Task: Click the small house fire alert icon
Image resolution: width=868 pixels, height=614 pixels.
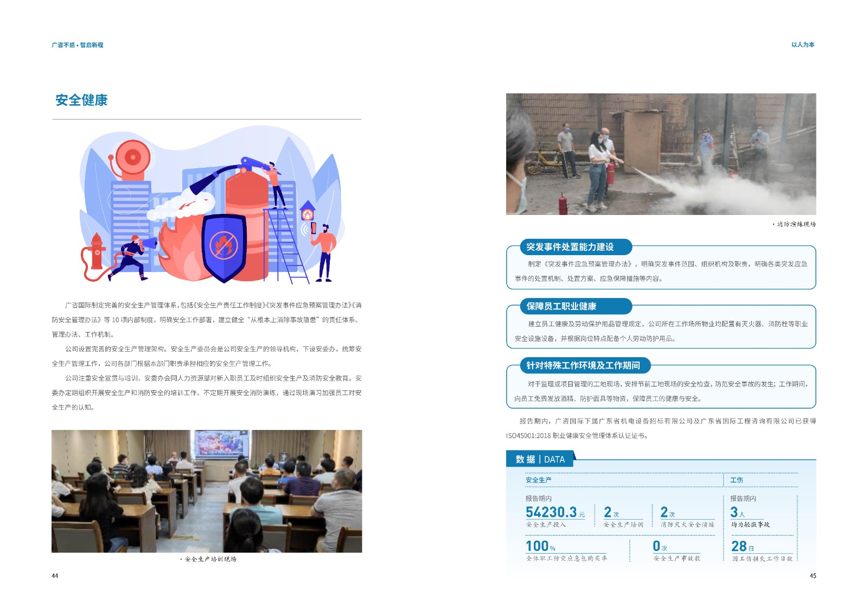Action: [x=308, y=211]
